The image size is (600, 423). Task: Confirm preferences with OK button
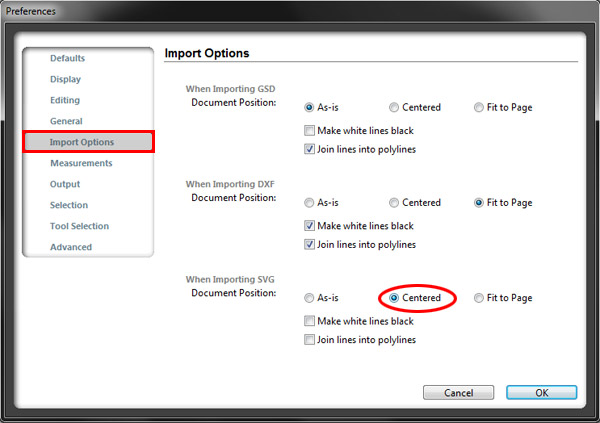pyautogui.click(x=541, y=393)
